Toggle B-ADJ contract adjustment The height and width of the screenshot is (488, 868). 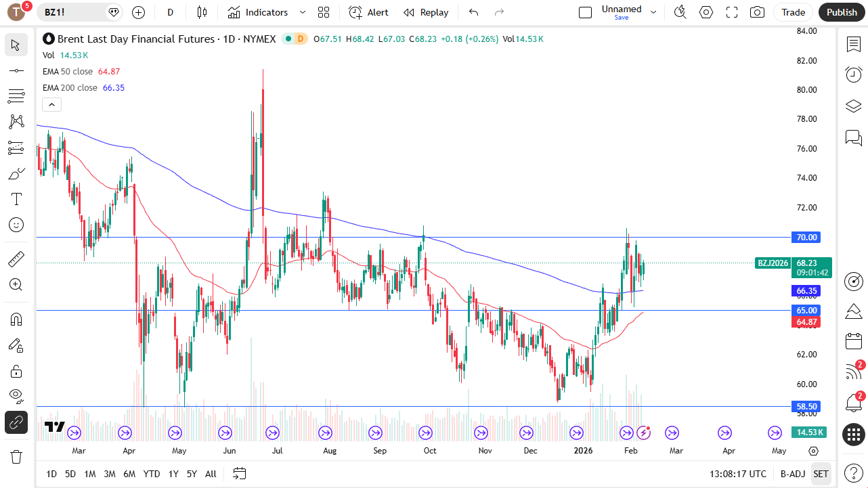point(793,474)
